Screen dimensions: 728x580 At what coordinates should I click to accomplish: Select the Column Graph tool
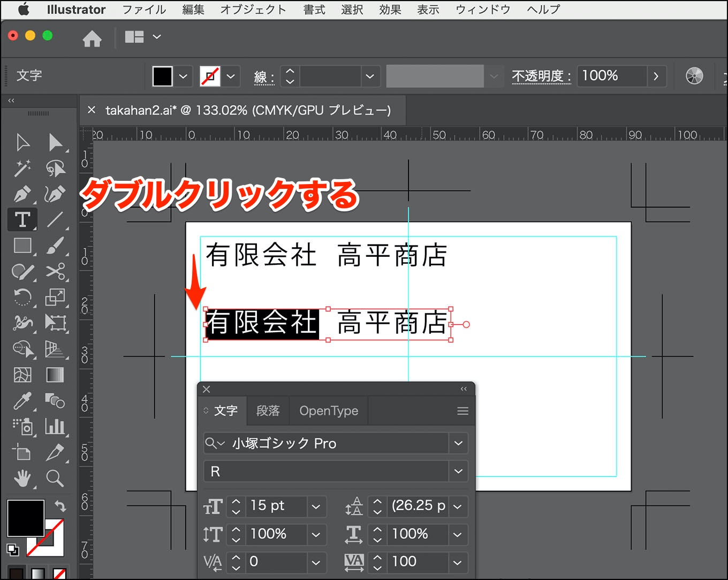[x=55, y=426]
